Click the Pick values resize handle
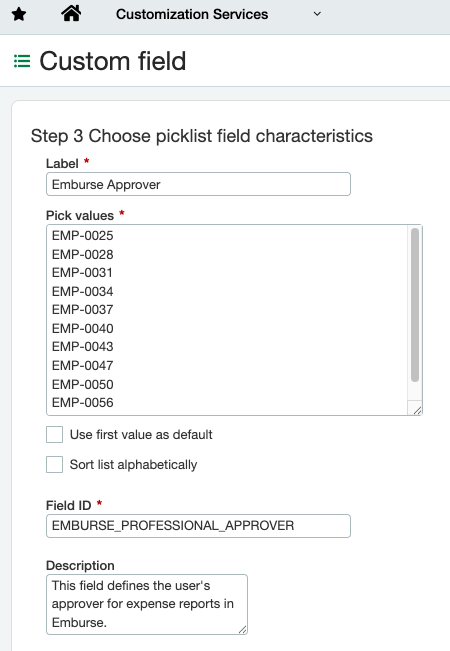 pyautogui.click(x=417, y=410)
